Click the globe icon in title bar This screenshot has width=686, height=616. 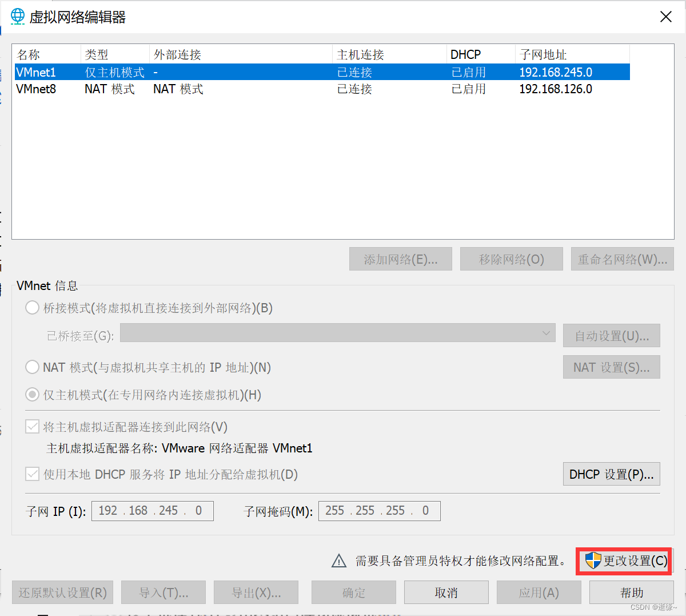pos(18,16)
